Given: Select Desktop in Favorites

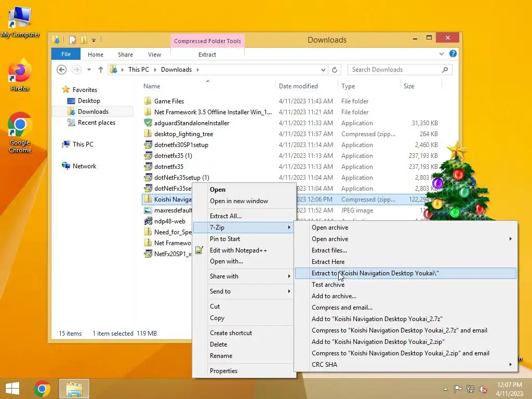Looking at the screenshot, I should coord(88,101).
